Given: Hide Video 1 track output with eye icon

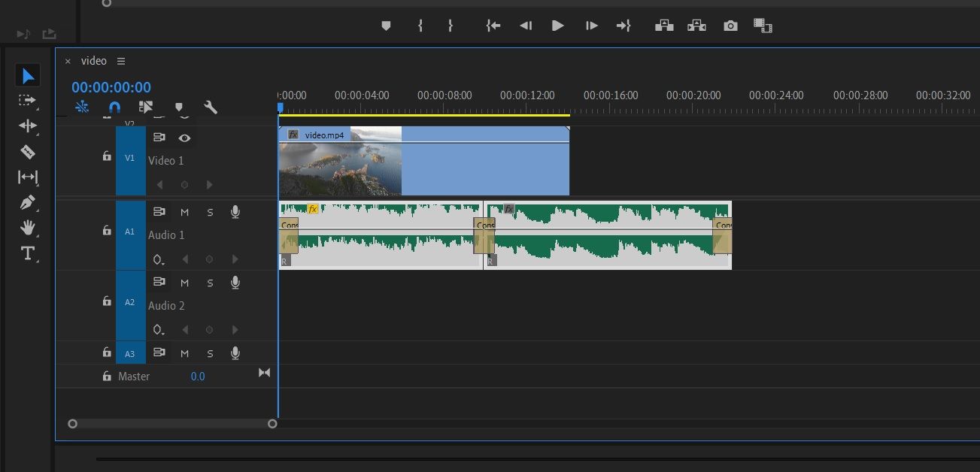Looking at the screenshot, I should click(184, 138).
